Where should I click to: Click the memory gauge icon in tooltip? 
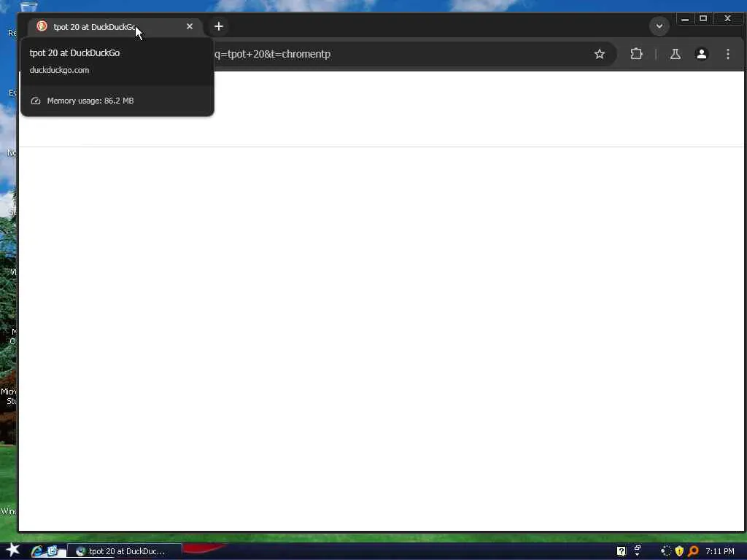tap(36, 101)
